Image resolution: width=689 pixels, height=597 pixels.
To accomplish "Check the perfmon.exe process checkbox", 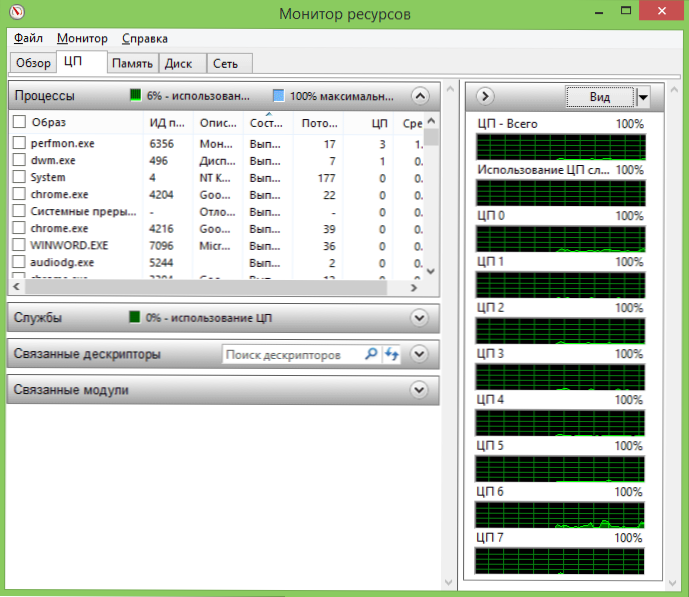I will 19,143.
